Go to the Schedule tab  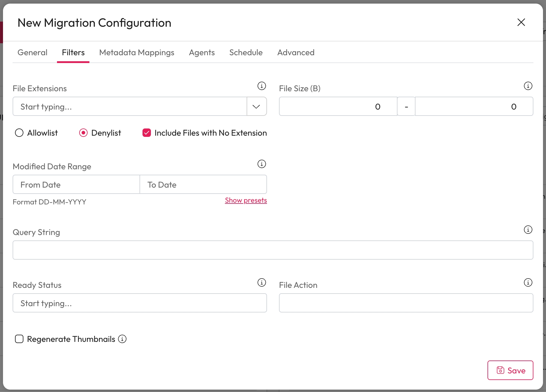pos(246,53)
